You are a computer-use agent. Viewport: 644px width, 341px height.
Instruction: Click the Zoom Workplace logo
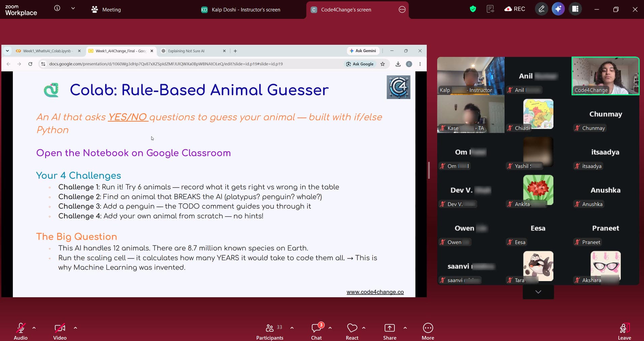pyautogui.click(x=21, y=10)
